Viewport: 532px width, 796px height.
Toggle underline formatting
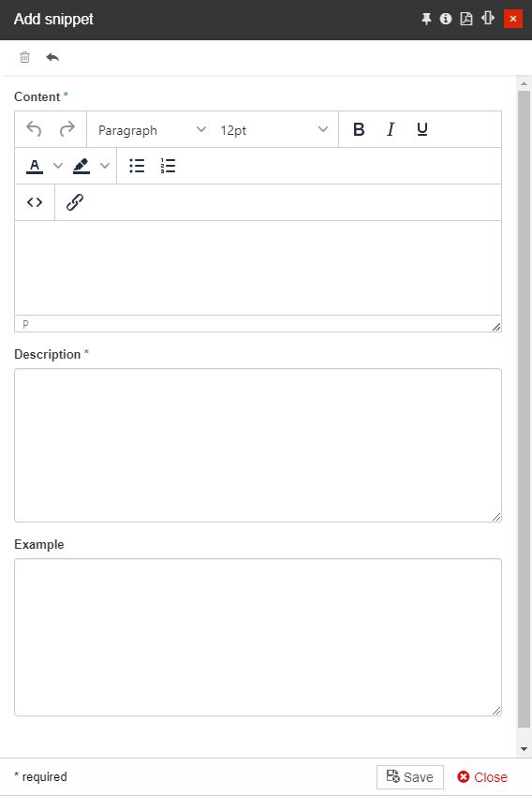coord(421,129)
